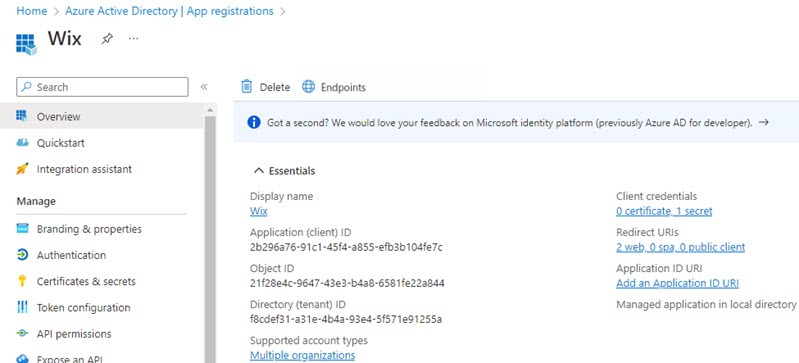Click the Delete button label
The height and width of the screenshot is (363, 799).
pyautogui.click(x=275, y=87)
